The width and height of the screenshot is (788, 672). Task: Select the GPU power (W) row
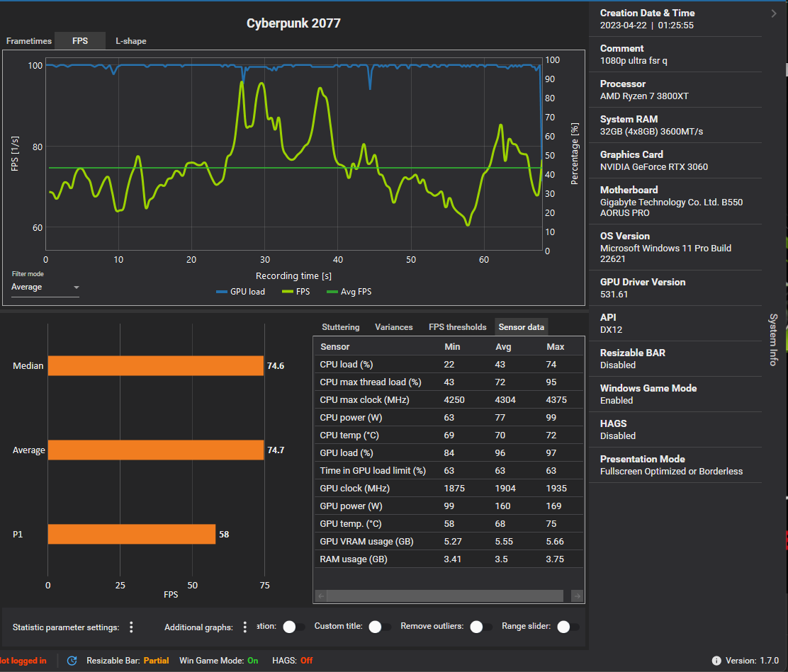tap(449, 506)
